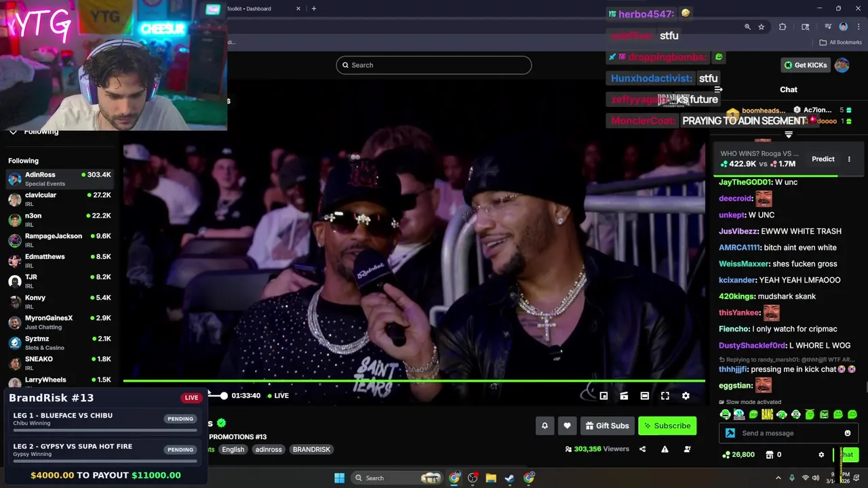Toggle stream notifications bell button

click(x=545, y=426)
